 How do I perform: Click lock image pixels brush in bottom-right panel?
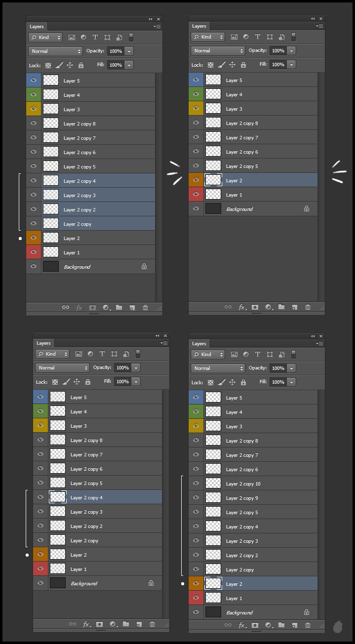tap(222, 382)
